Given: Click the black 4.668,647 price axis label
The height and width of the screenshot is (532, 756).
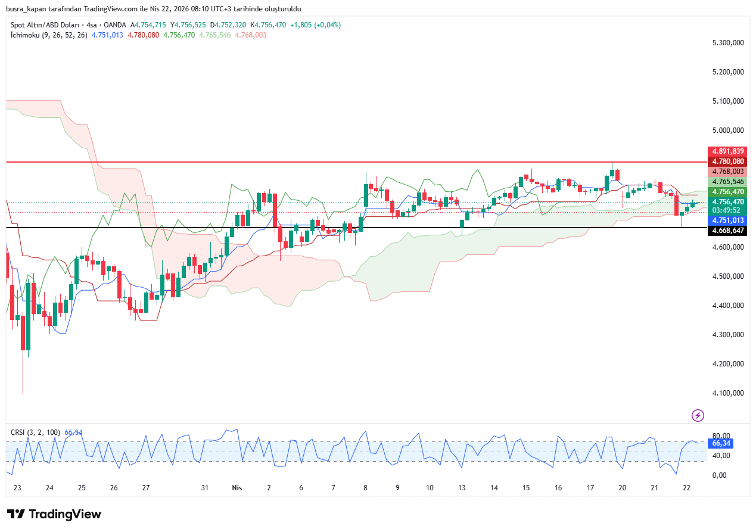Looking at the screenshot, I should (726, 230).
